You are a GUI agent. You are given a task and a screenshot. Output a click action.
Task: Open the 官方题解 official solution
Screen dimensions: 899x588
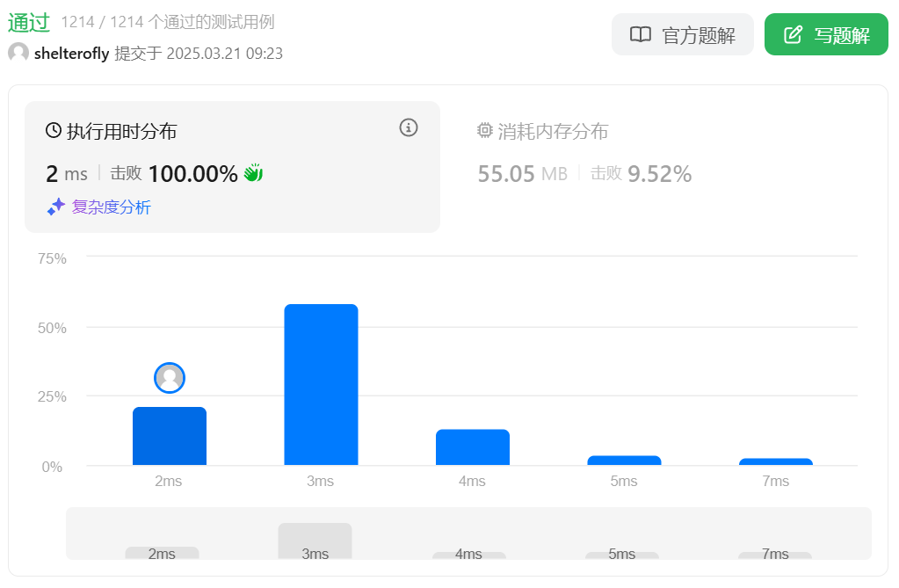(683, 35)
